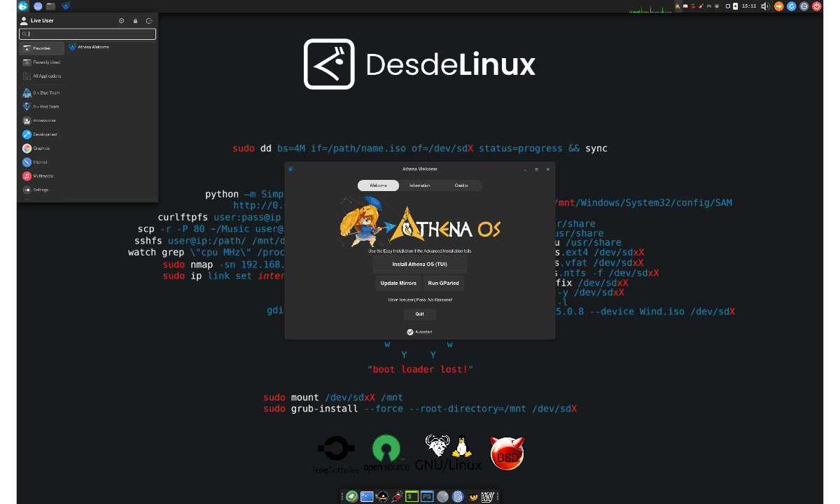The height and width of the screenshot is (504, 840).
Task: Click the Quit button
Action: pos(420,314)
